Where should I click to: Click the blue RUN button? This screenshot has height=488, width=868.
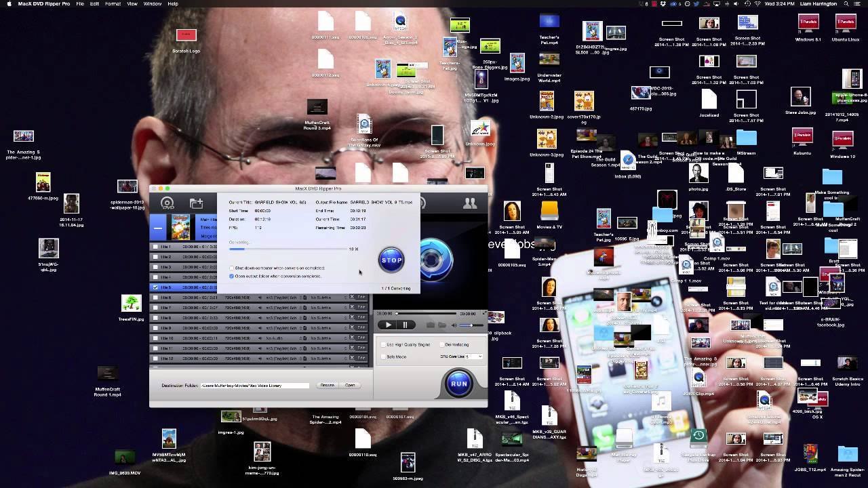459,384
